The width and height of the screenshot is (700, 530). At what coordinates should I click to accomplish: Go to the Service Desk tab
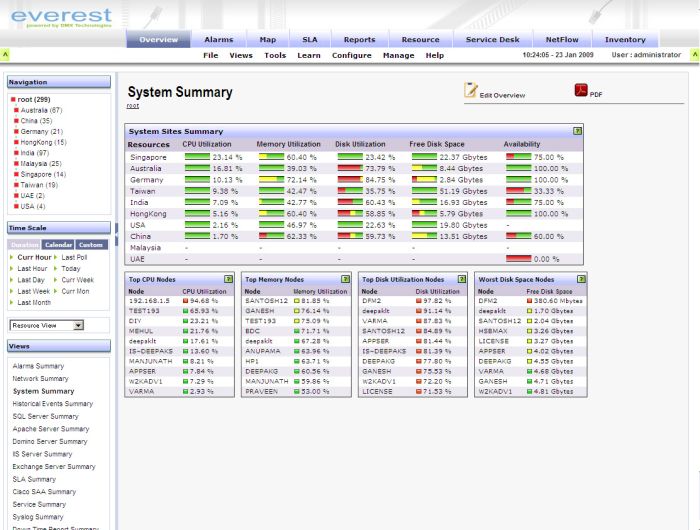492,39
